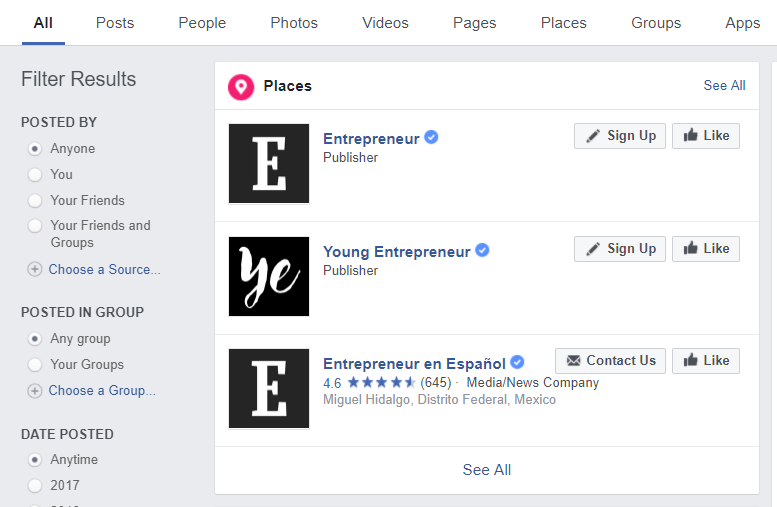The image size is (777, 507).
Task: Like the Entrepreneur page
Action: tap(706, 136)
